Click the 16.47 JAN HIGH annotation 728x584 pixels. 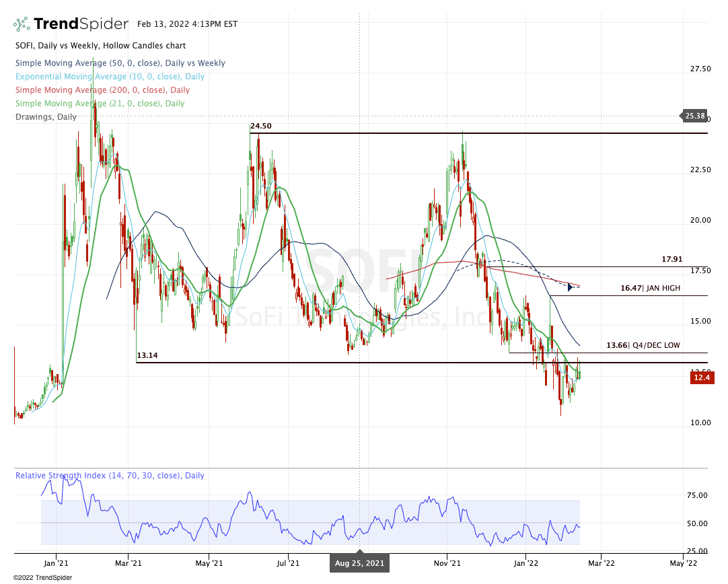tap(651, 288)
